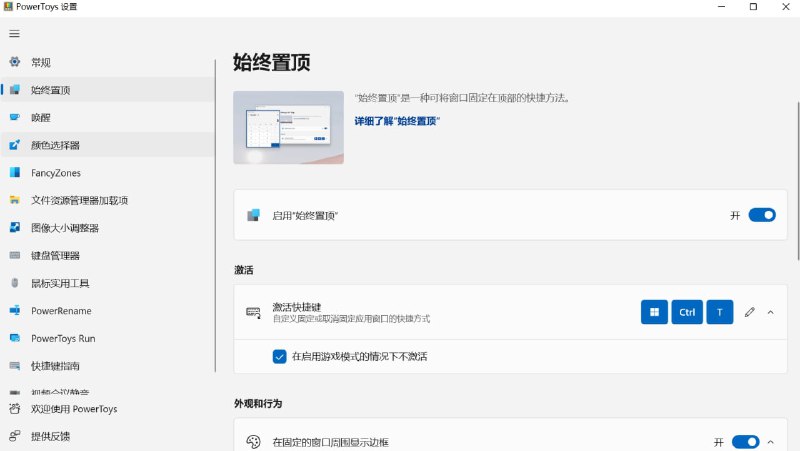Click the sidebar vertical scrollbar
This screenshot has width=800, height=451.
[215, 216]
